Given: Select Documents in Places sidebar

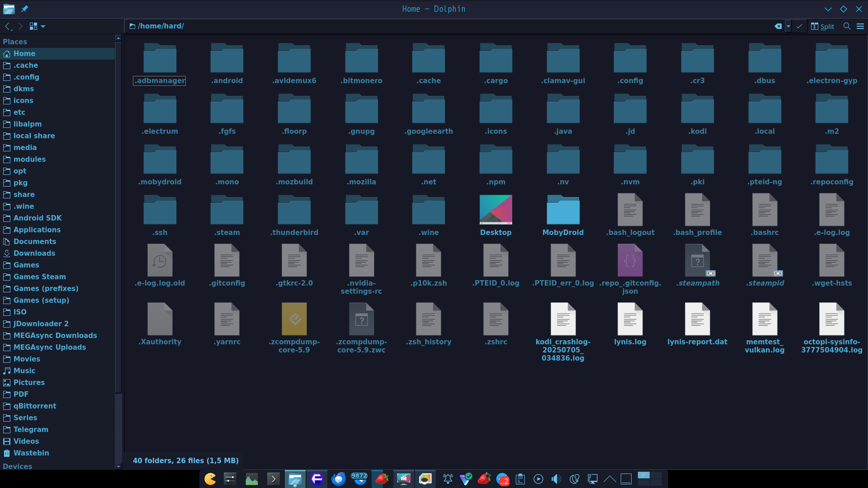Looking at the screenshot, I should tap(35, 241).
